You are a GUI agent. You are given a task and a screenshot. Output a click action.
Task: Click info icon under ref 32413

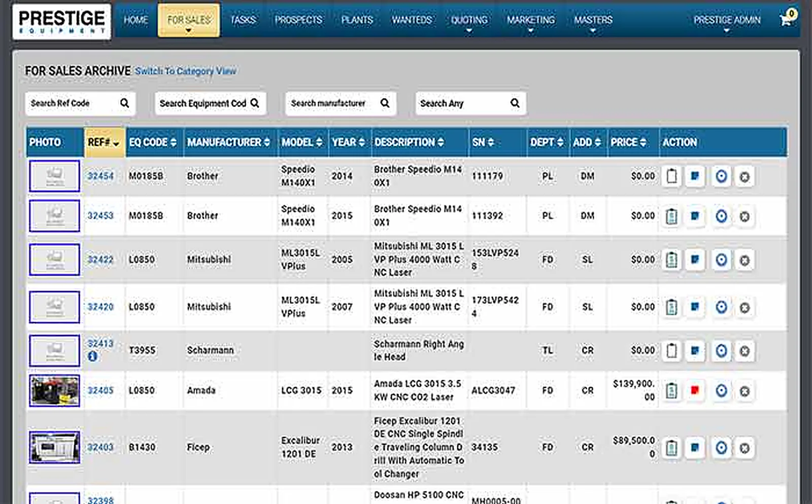coord(92,356)
